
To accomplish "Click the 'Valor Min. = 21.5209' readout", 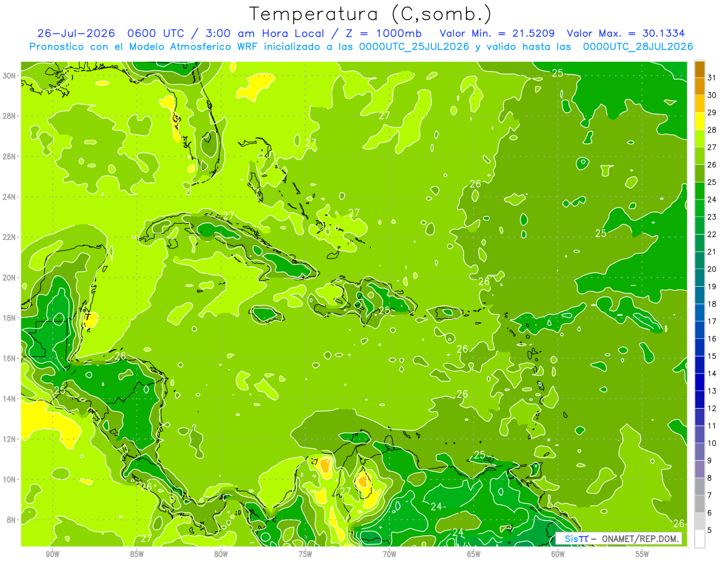I will click(x=497, y=33).
